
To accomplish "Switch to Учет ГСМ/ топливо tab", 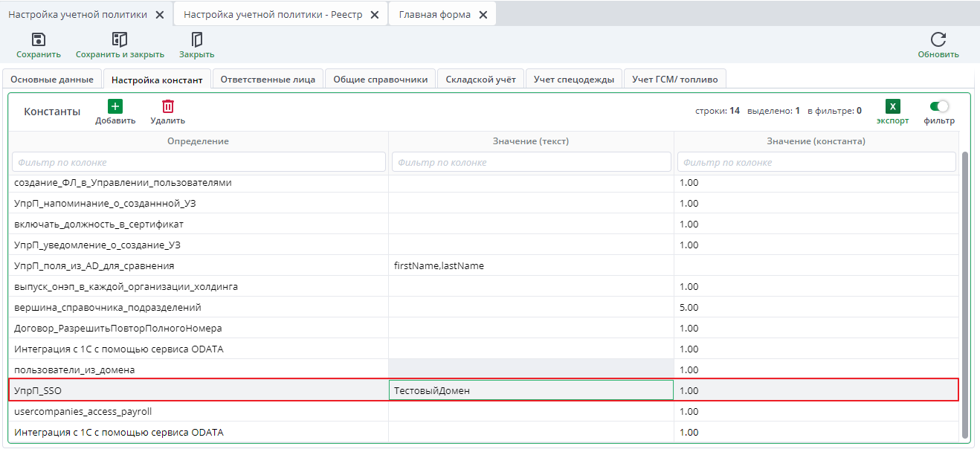I will coord(674,80).
